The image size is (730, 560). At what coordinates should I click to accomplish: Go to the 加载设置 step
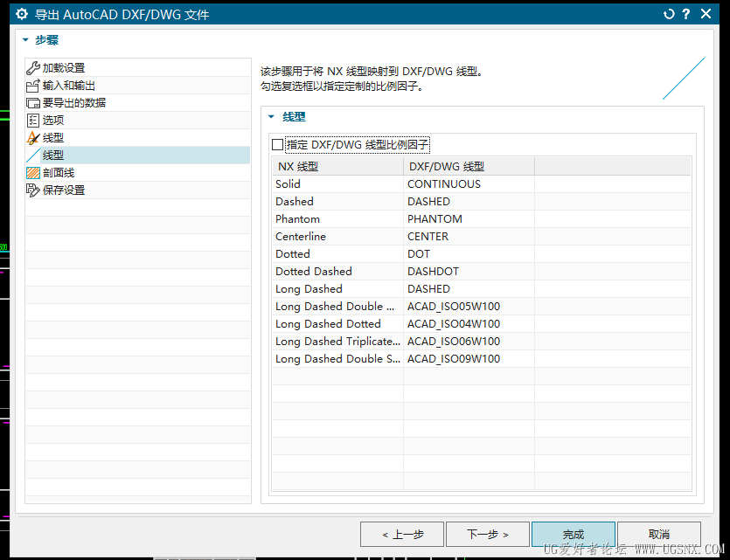pyautogui.click(x=138, y=68)
